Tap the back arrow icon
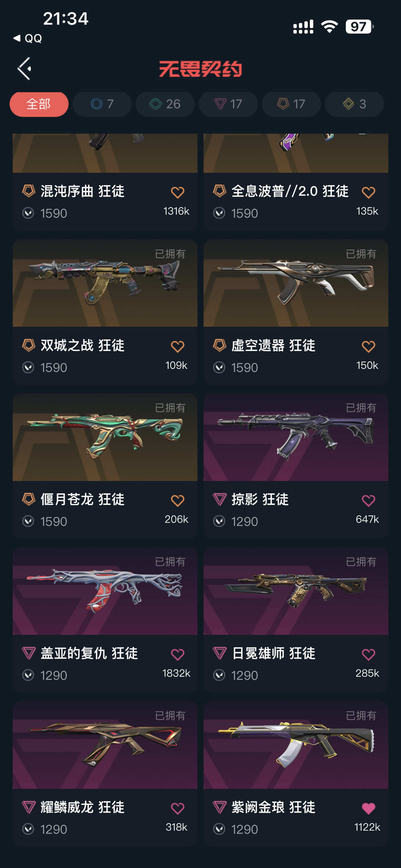 click(x=25, y=69)
